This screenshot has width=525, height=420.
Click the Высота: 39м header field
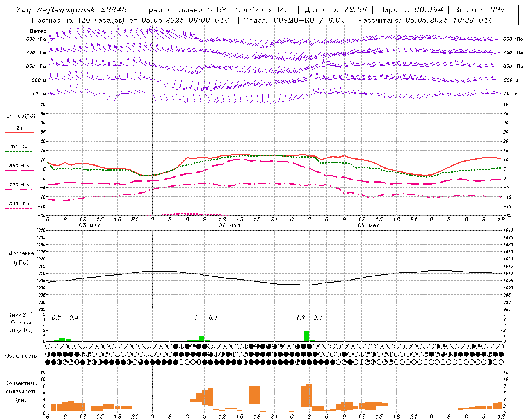479,10
